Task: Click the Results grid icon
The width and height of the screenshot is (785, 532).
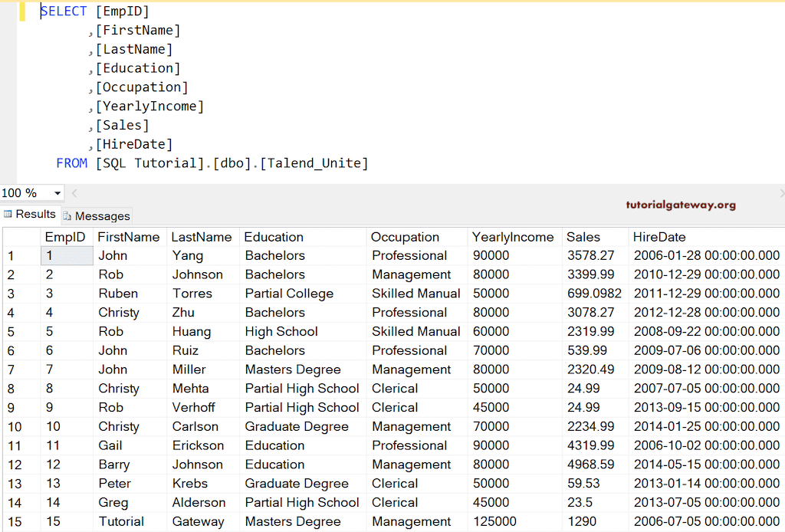Action: 8,214
